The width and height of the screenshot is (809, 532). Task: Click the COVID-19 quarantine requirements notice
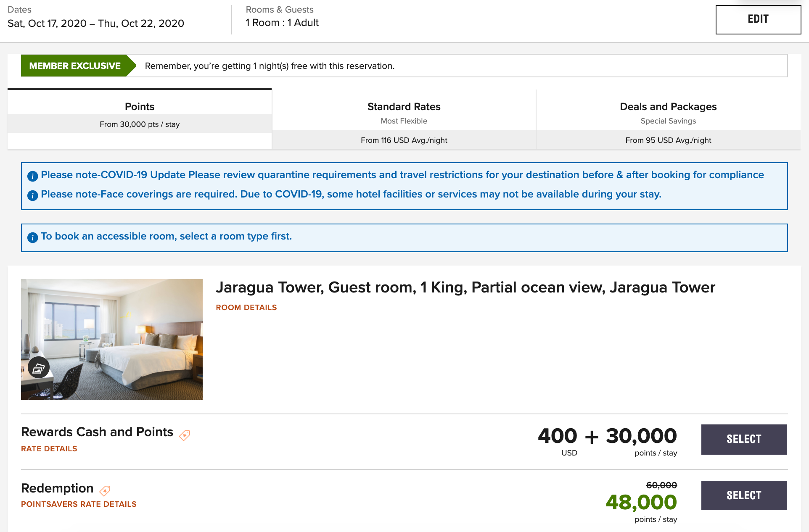402,175
